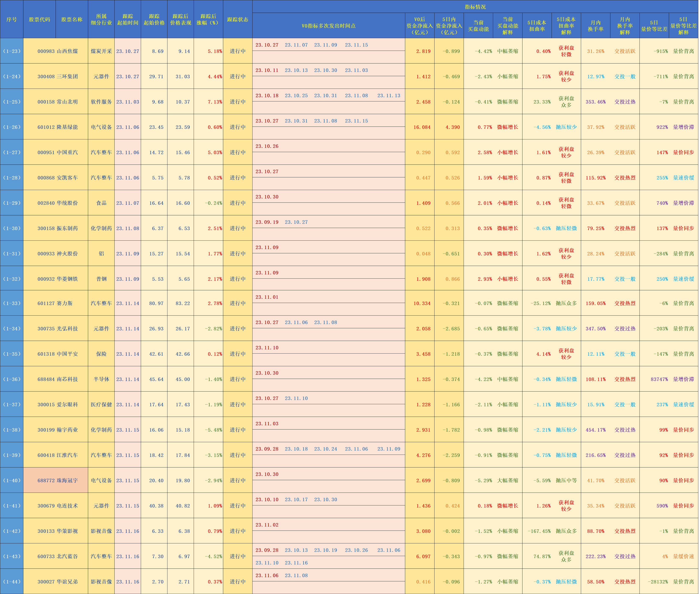
Task: Select the -167.45% cost distortion value
Action: (539, 531)
